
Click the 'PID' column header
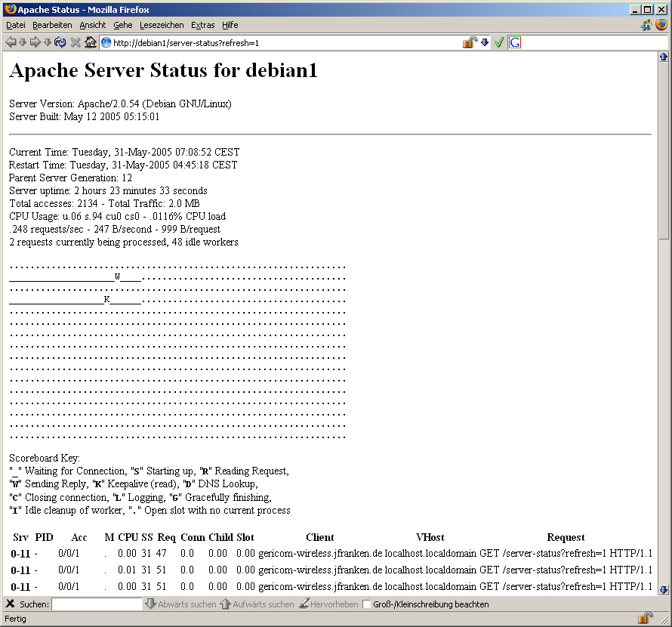point(44,537)
